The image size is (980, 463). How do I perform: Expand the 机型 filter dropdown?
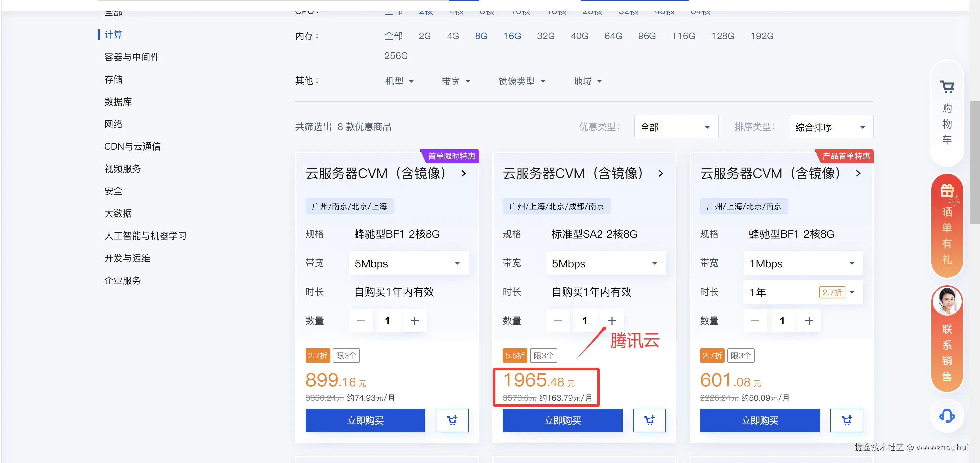tap(399, 81)
